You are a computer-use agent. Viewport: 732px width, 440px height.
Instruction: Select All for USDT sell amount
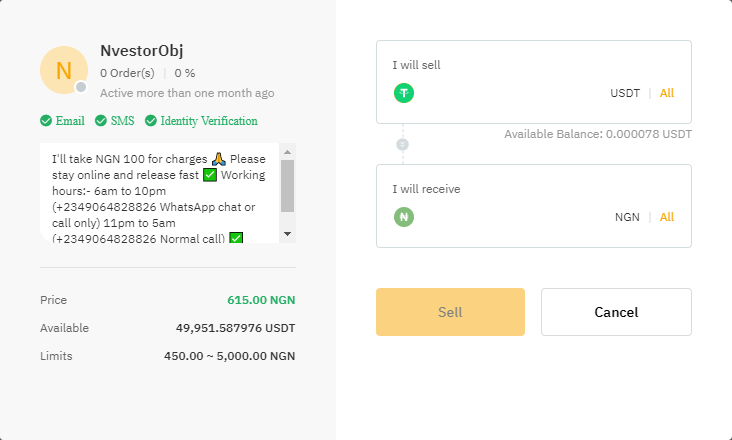pos(667,93)
